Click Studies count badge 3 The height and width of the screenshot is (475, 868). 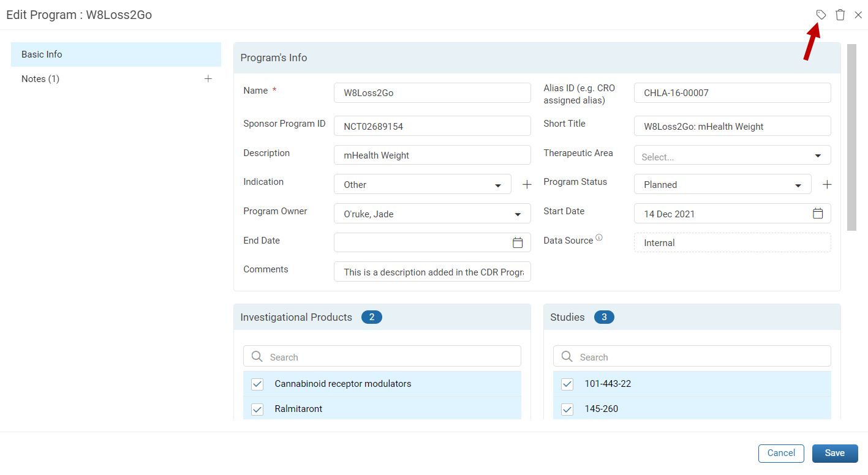(604, 317)
